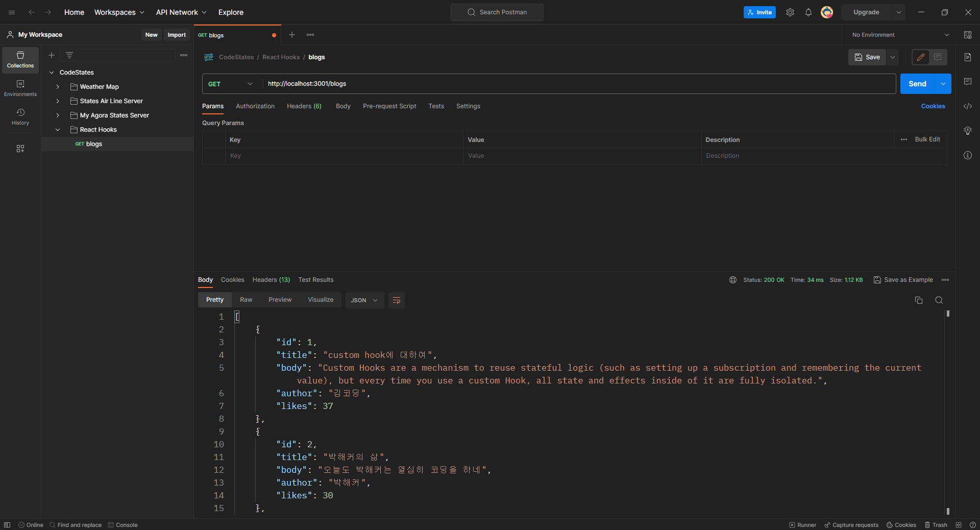Switch to the Raw response view
The width and height of the screenshot is (980, 530).
[x=246, y=300]
